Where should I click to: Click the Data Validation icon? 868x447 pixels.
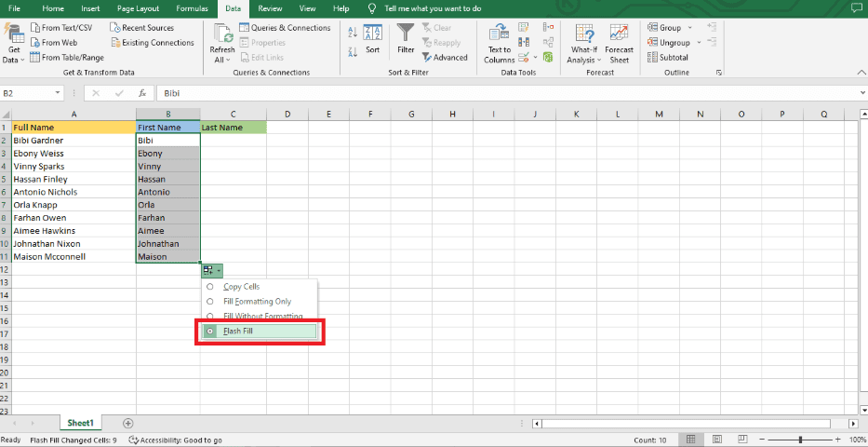point(525,57)
